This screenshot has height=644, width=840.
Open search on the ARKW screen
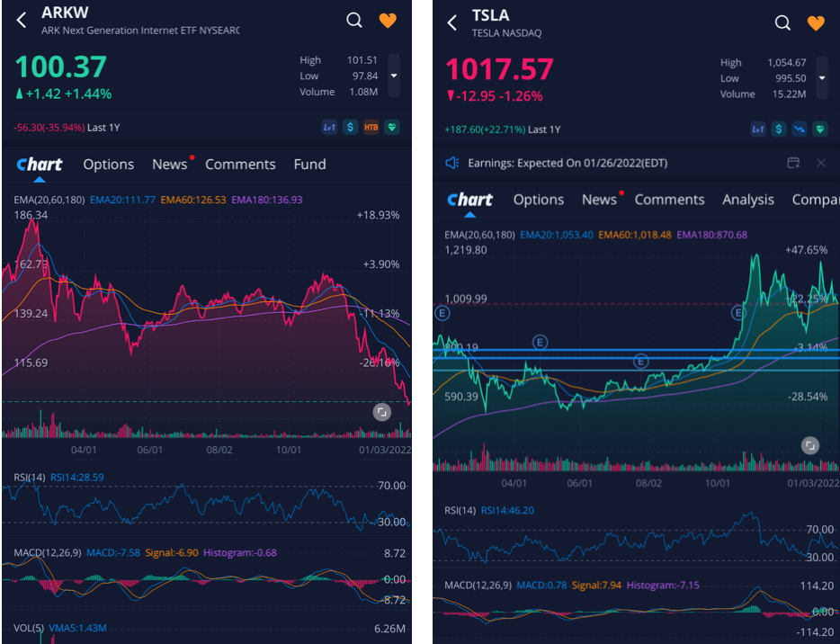(x=354, y=21)
